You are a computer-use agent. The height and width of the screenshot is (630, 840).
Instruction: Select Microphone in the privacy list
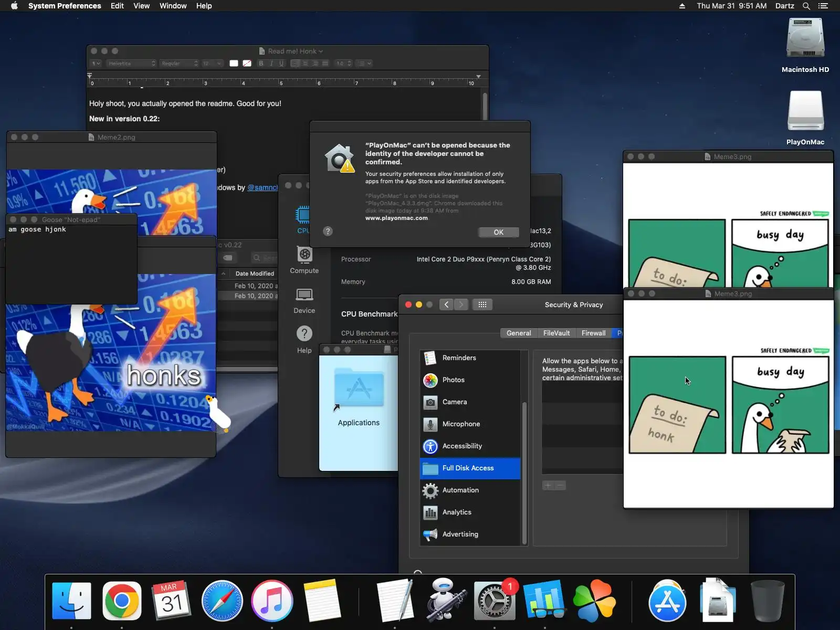tap(470, 424)
